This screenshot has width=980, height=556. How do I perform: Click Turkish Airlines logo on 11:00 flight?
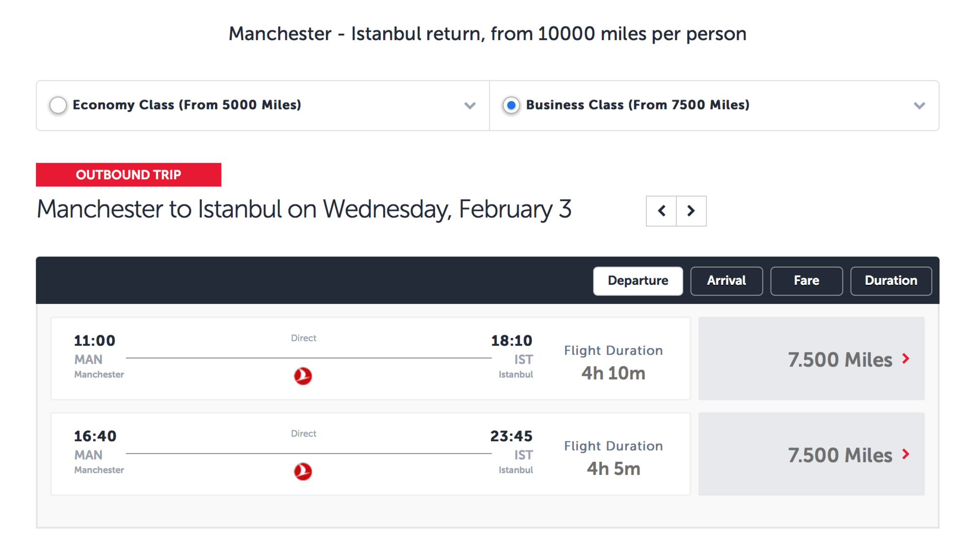[x=303, y=376]
